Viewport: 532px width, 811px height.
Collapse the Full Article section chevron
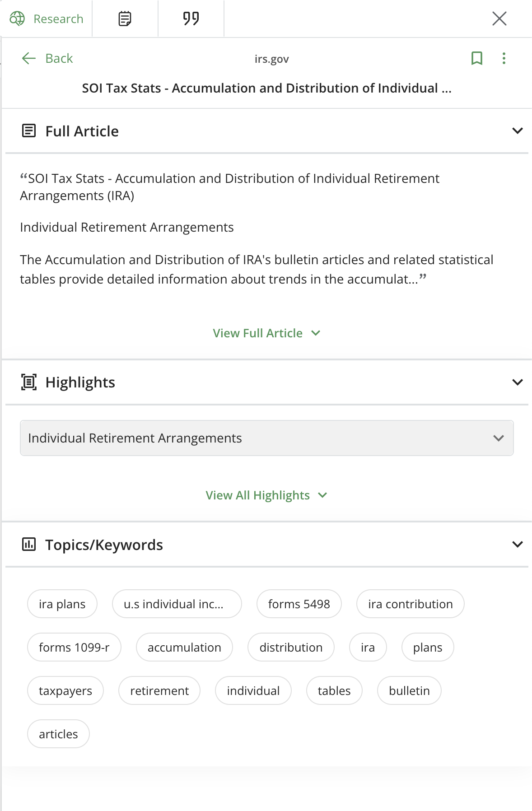click(x=518, y=131)
